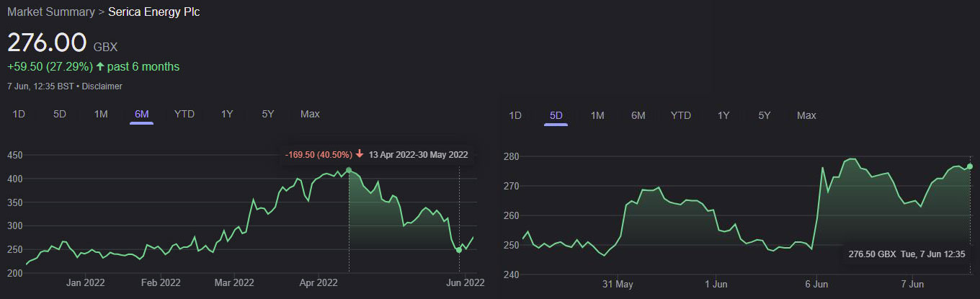980x299 pixels.
Task: Select the 6M tab in right chart
Action: click(638, 115)
